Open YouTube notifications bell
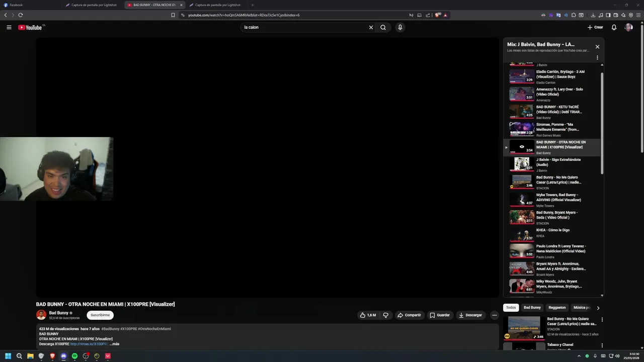Viewport: 644px width, 362px height. tap(614, 28)
